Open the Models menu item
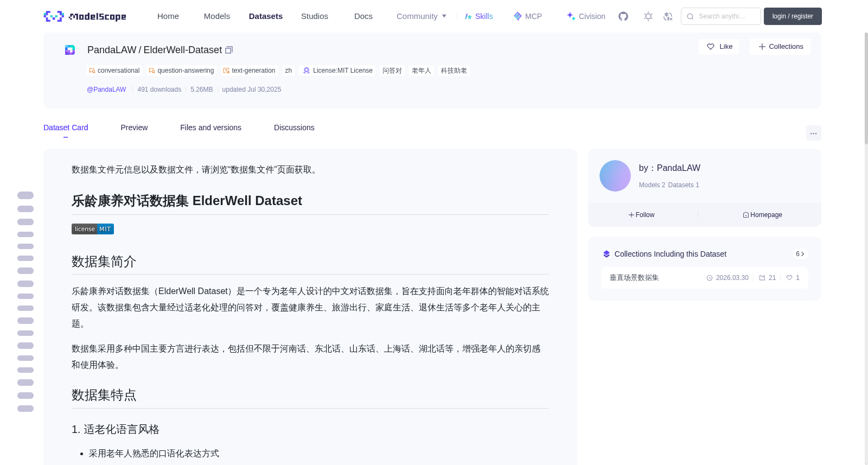Image resolution: width=868 pixels, height=465 pixels. coord(217,16)
